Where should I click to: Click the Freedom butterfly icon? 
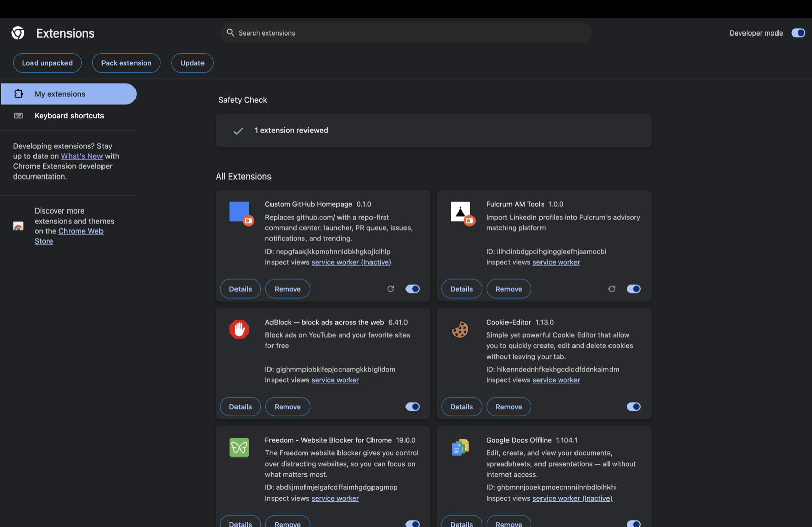pos(239,448)
